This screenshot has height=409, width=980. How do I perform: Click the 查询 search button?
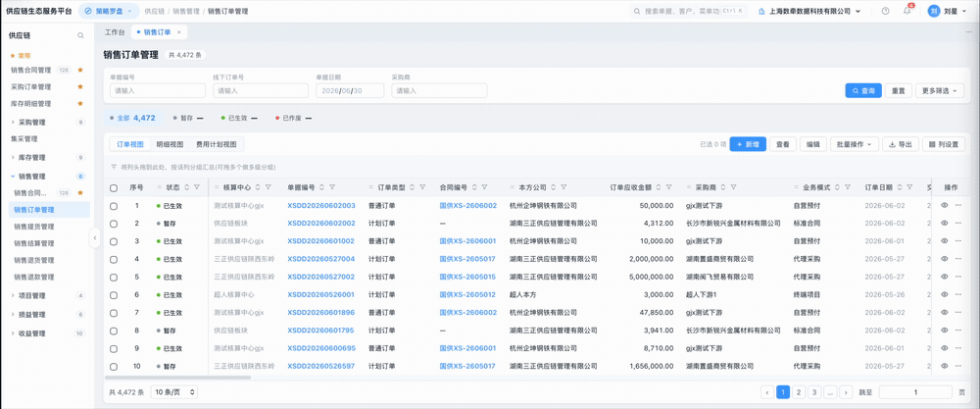(x=863, y=90)
